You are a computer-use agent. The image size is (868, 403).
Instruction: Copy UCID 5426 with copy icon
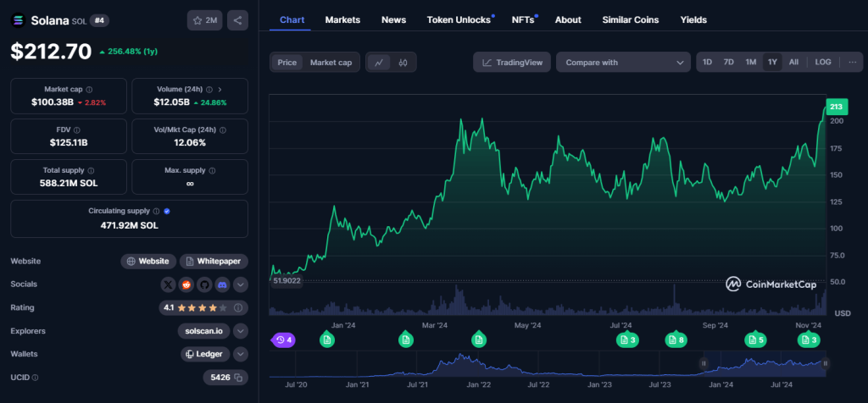[238, 378]
